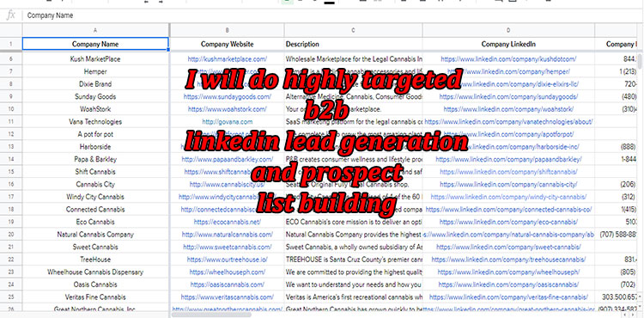Click the Description header cell
This screenshot has width=644, height=318.
tap(353, 44)
